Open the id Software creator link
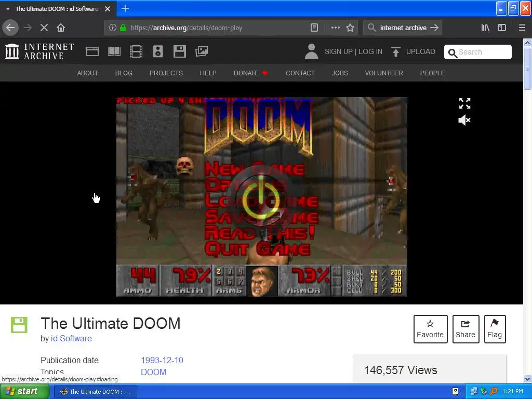Image resolution: width=532 pixels, height=399 pixels. pos(71,338)
